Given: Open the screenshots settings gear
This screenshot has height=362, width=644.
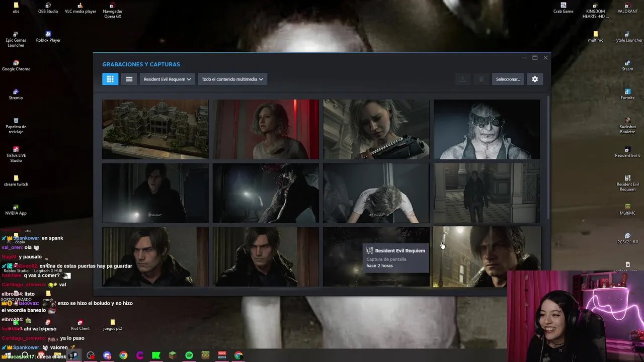Looking at the screenshot, I should click(535, 79).
